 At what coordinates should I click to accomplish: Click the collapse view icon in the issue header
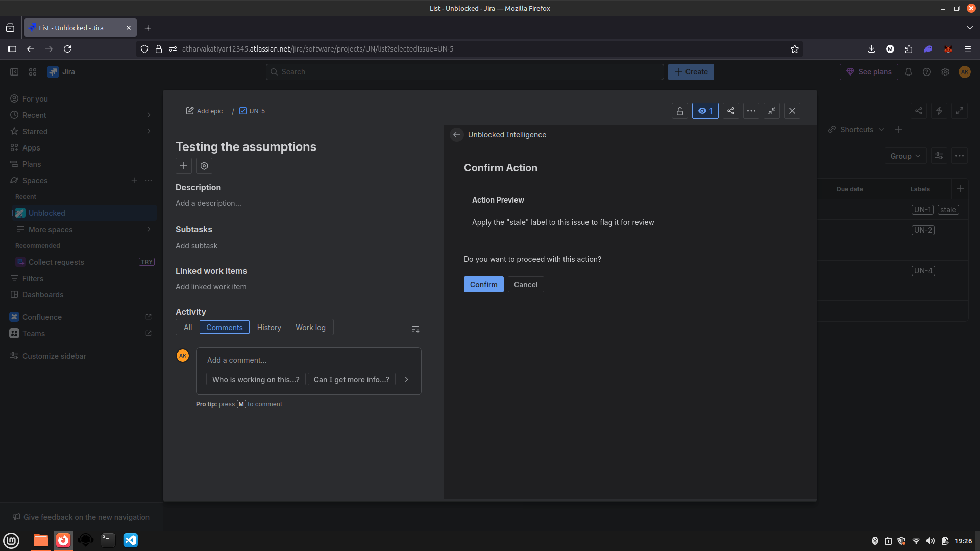pos(771,111)
